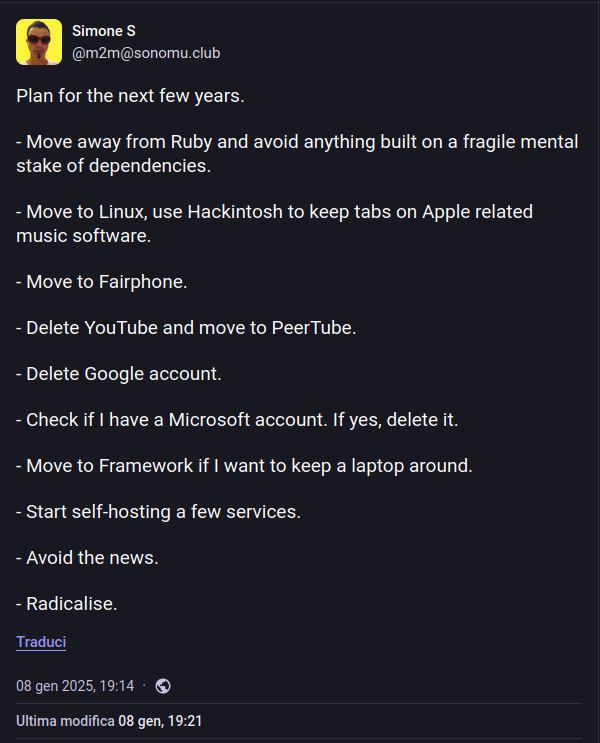Click the 'stake of dependencies' text
Viewport: 600px width, 743px height.
click(x=113, y=166)
